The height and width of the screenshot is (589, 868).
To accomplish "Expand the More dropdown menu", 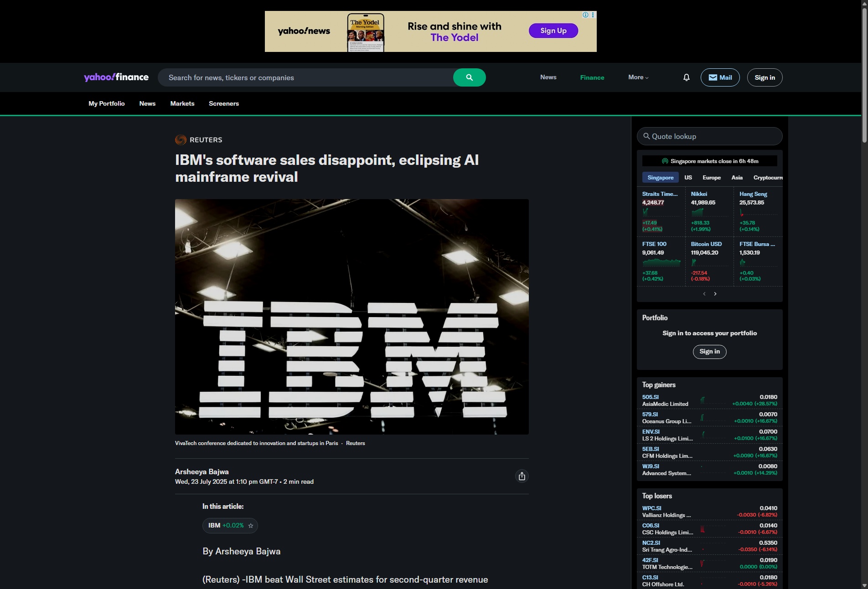I will 638,77.
